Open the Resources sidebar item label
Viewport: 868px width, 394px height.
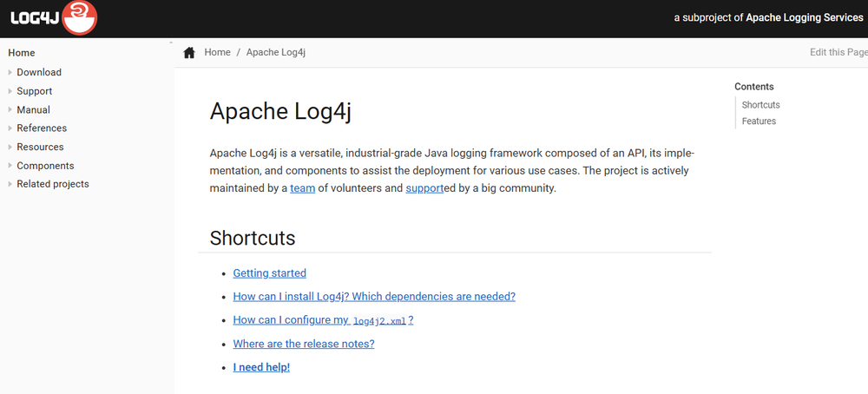(x=40, y=147)
